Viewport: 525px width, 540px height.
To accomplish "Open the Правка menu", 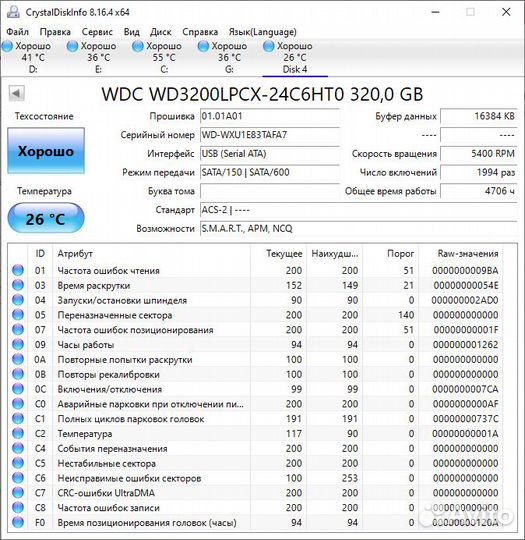I will [55, 32].
